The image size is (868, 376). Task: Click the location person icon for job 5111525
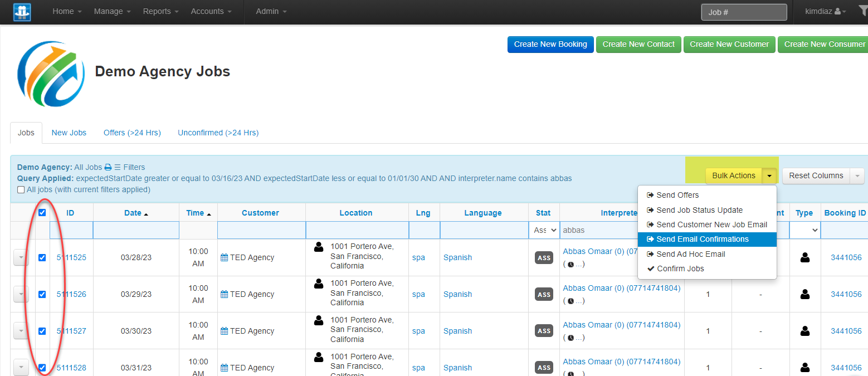[319, 247]
